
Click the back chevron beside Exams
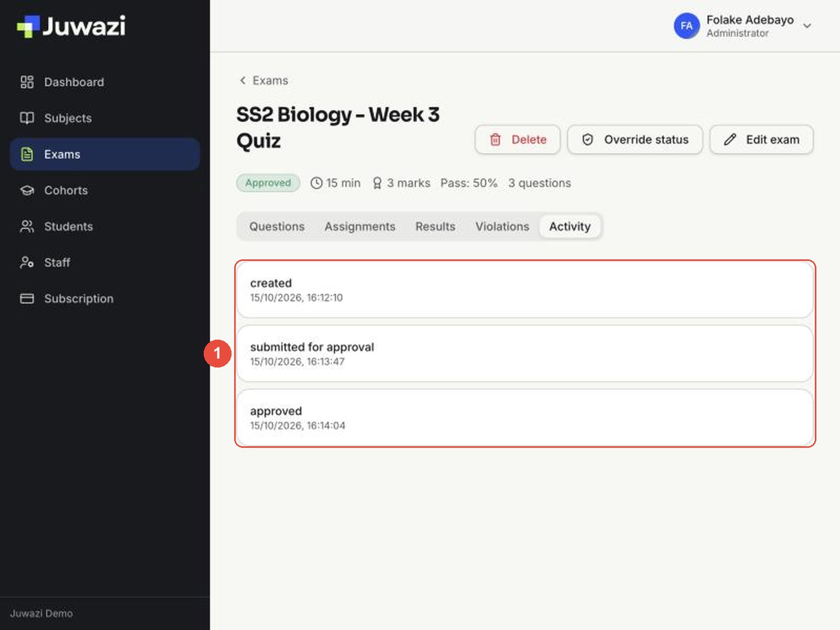243,80
